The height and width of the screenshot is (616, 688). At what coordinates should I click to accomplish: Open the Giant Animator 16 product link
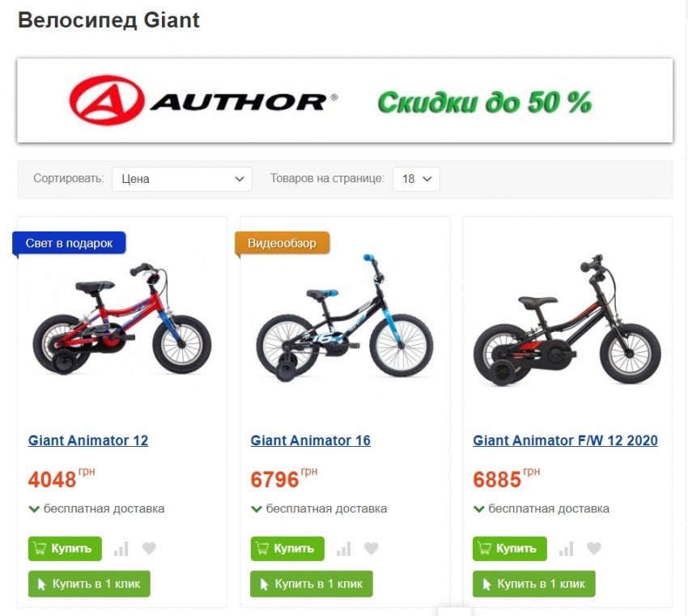(x=311, y=440)
